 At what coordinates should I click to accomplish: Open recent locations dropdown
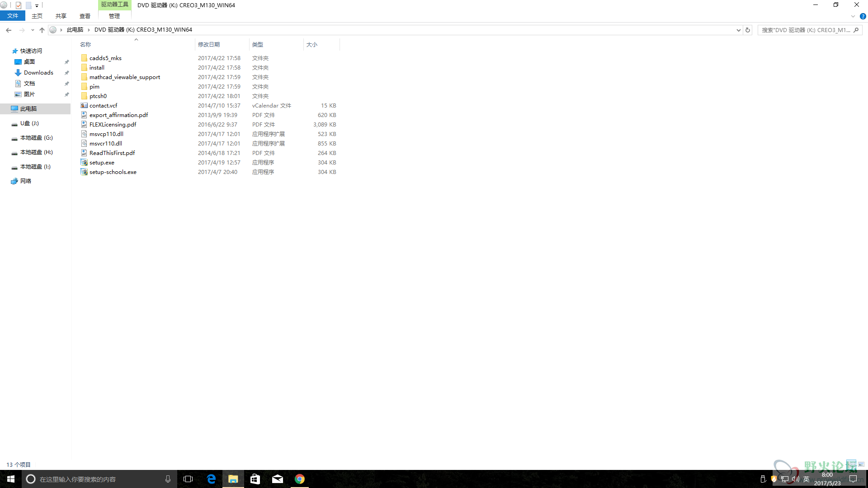point(33,30)
